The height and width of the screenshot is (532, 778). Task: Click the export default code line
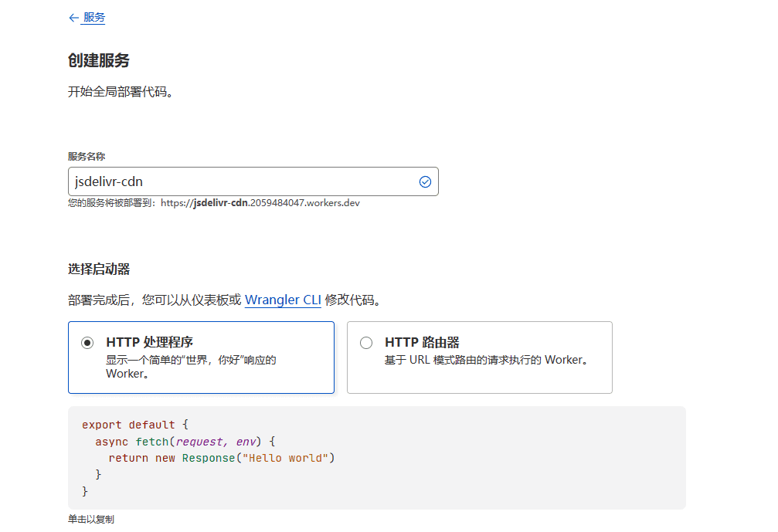click(135, 425)
